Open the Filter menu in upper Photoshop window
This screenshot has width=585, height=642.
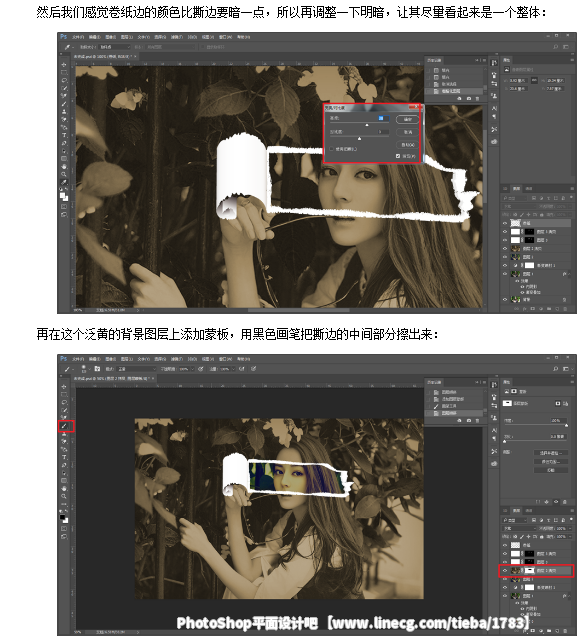176,37
